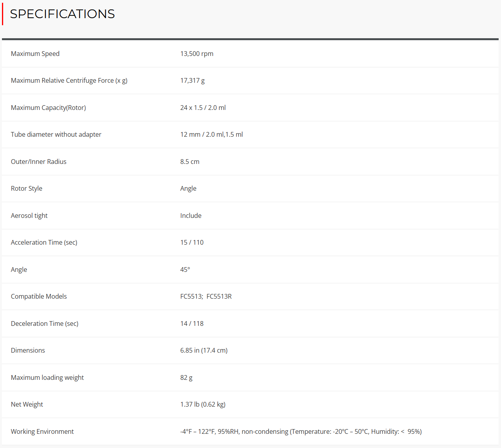Viewport: 501px width, 448px height.
Task: Select the Working Environment label
Action: click(42, 431)
